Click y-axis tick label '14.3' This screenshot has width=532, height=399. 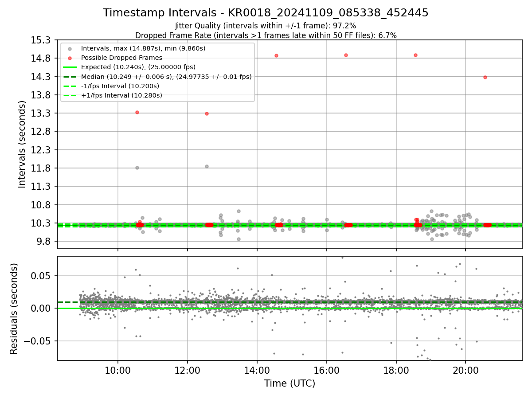click(42, 77)
